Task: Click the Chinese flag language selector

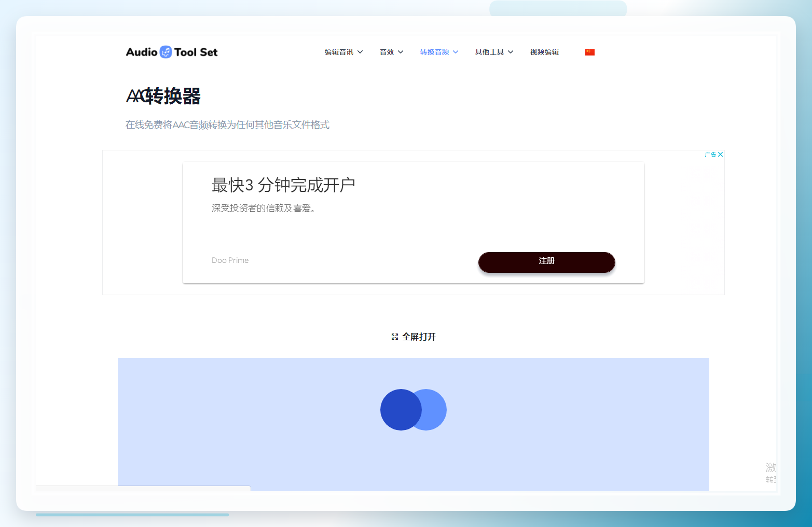Action: [x=590, y=52]
